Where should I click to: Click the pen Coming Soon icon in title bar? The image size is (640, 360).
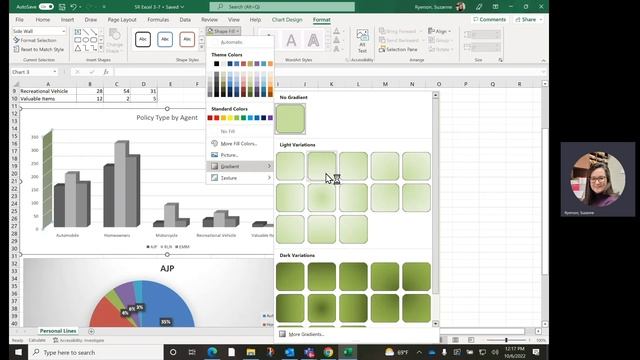coord(479,7)
